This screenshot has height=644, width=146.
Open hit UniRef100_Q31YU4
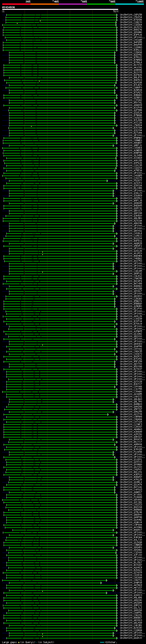point(131,130)
